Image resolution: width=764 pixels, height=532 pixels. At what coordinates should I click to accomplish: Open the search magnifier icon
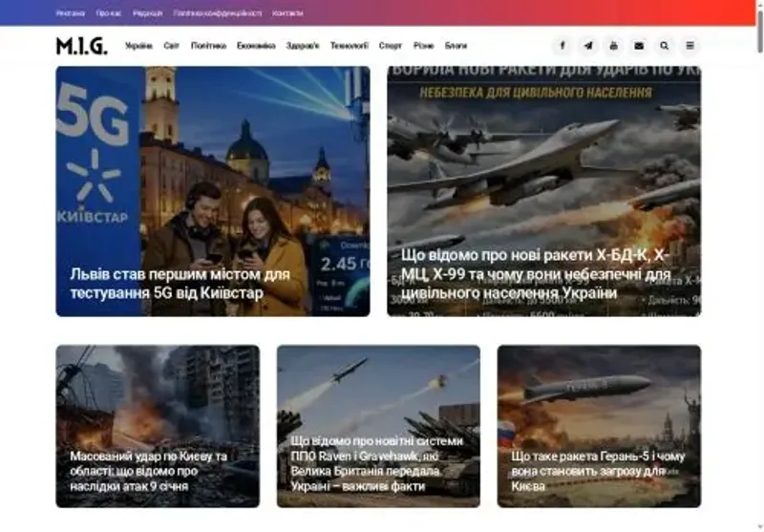point(664,46)
